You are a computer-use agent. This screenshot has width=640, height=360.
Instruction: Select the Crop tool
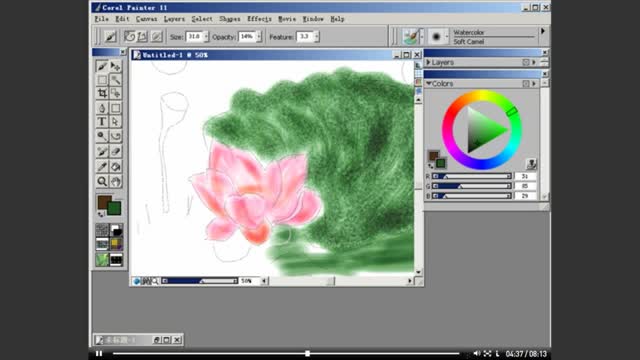[102, 93]
